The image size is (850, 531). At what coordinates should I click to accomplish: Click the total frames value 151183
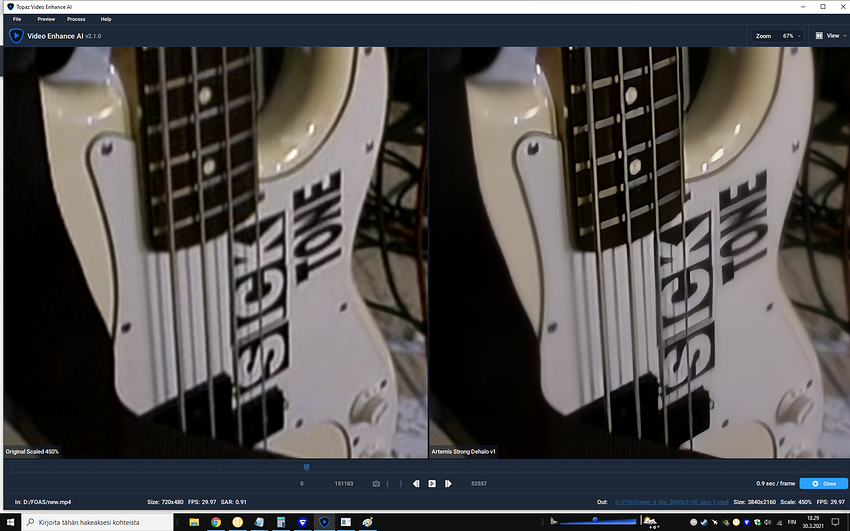coord(344,483)
